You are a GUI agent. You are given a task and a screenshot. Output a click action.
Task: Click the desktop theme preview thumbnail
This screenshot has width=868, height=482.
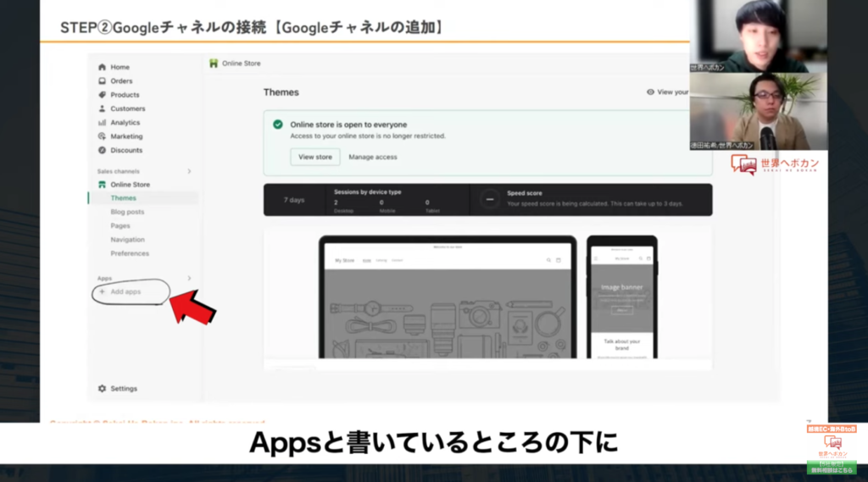[x=448, y=297]
